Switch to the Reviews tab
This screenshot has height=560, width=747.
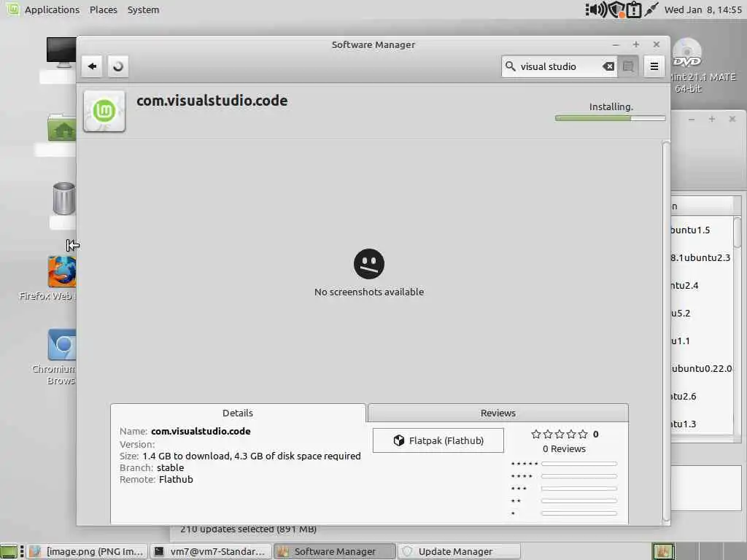click(x=498, y=413)
